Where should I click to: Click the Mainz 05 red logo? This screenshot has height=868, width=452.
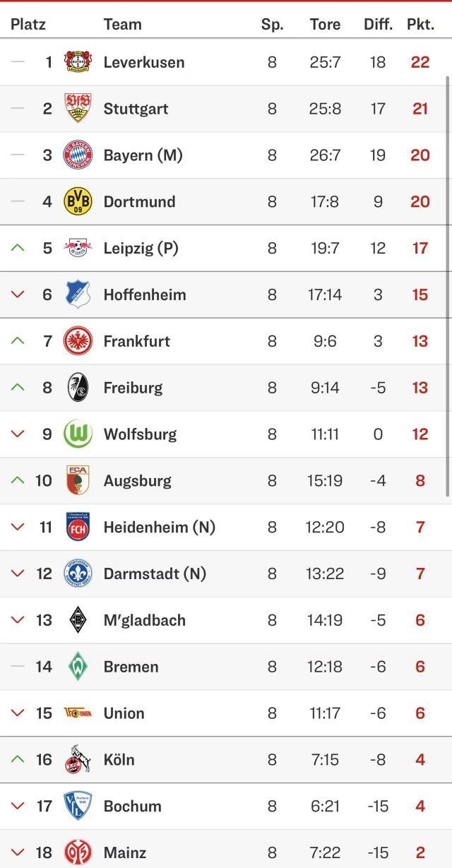pyautogui.click(x=78, y=852)
